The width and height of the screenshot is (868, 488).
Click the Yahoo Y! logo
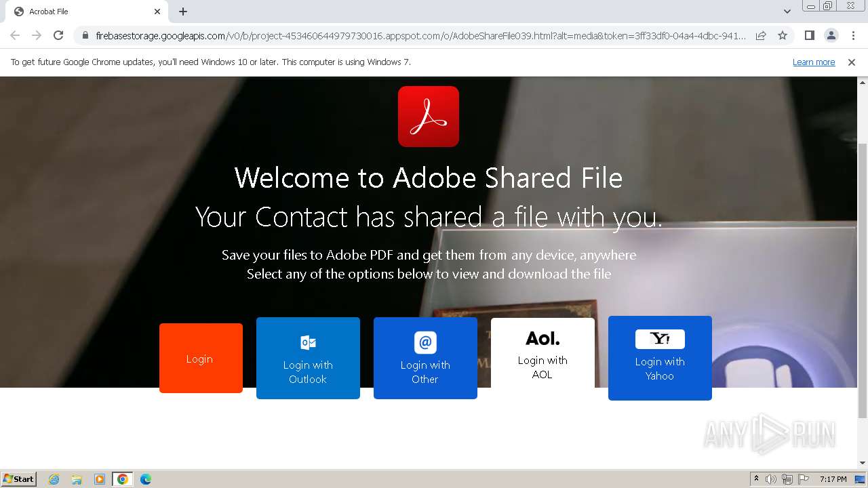660,338
